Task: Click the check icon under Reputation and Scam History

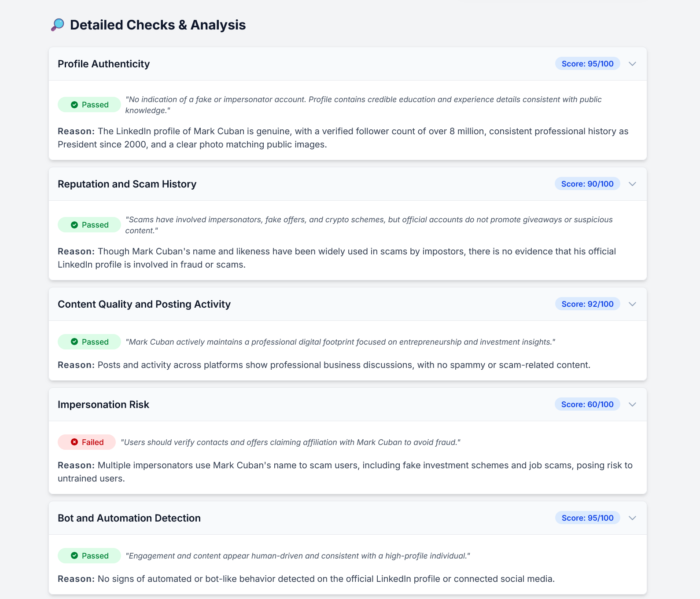Action: pyautogui.click(x=75, y=224)
